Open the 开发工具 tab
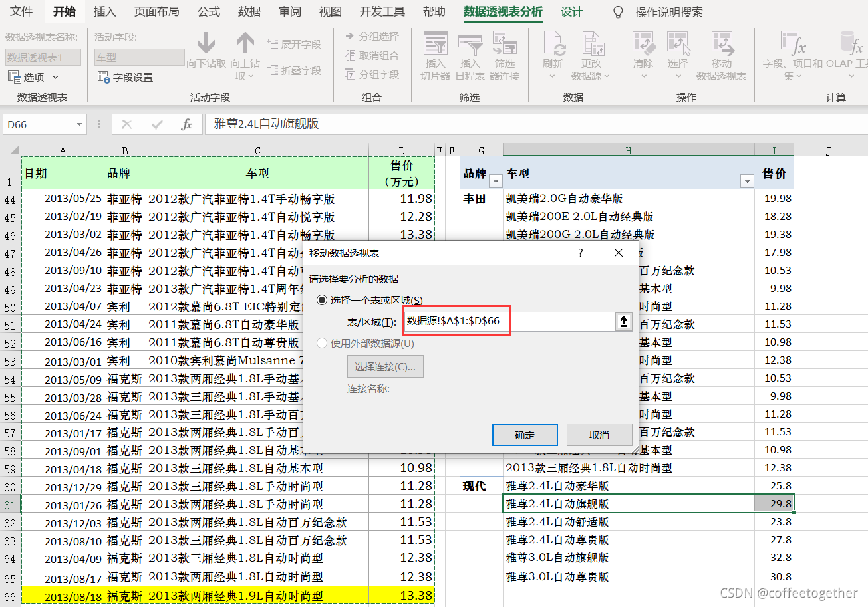 (382, 12)
